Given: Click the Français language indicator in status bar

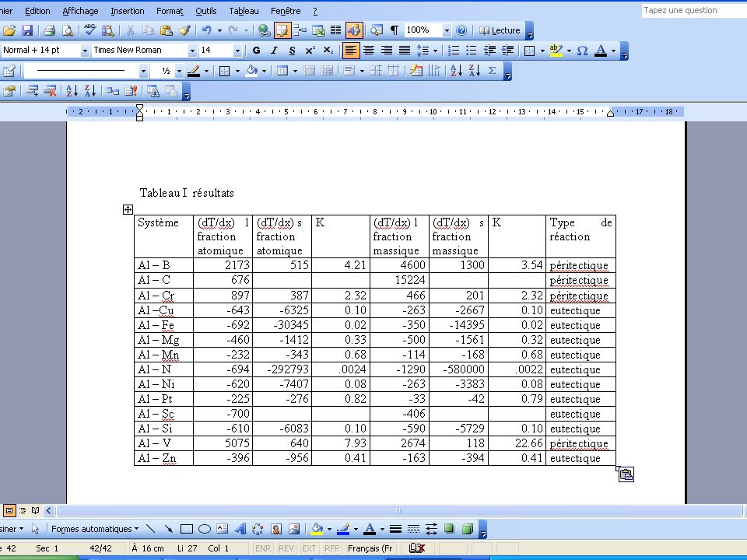Looking at the screenshot, I should coord(370,548).
